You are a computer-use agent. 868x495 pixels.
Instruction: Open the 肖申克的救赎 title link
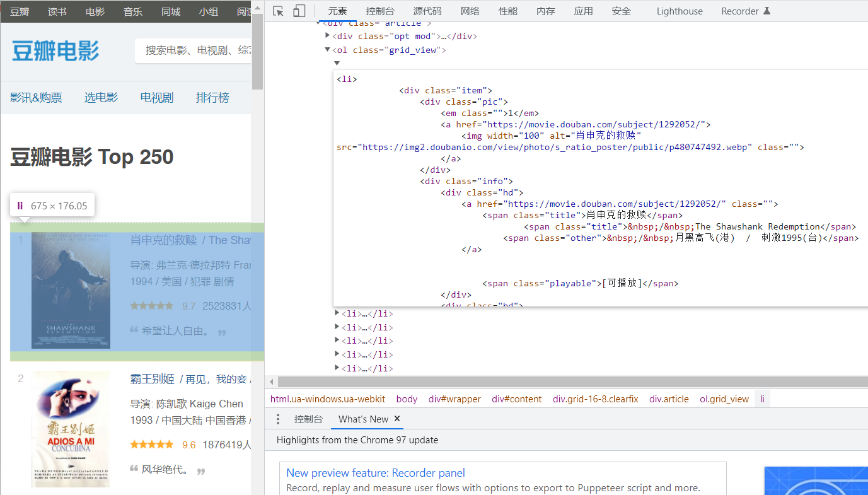163,240
